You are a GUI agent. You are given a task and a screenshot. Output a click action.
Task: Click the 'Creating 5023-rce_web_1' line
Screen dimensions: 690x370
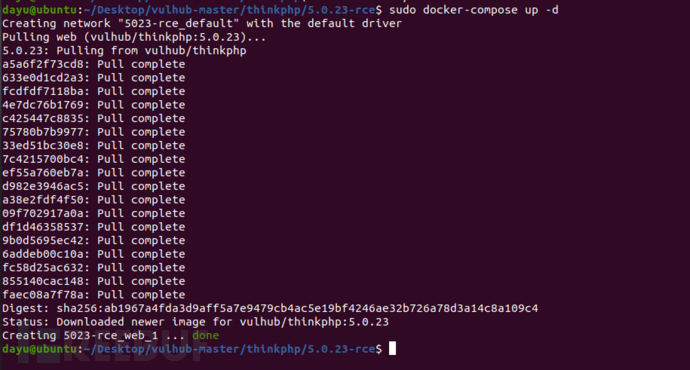tap(110, 335)
